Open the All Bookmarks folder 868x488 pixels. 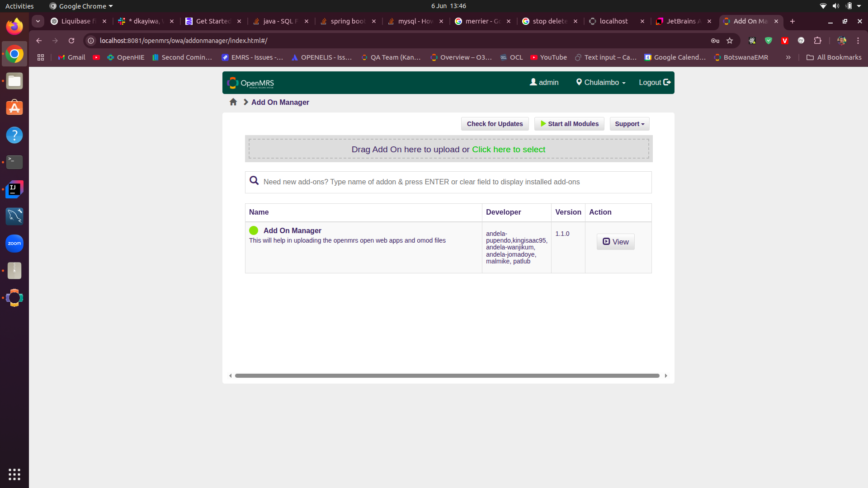(834, 57)
